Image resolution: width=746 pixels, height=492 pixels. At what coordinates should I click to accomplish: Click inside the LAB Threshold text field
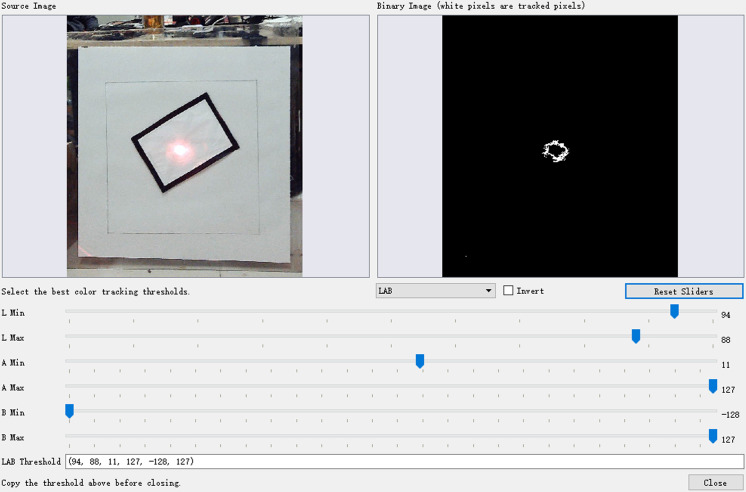404,461
